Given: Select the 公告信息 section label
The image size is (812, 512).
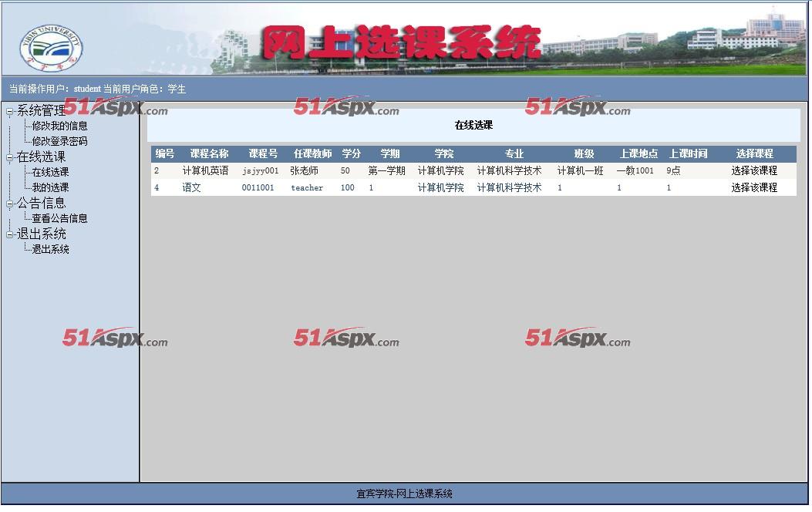Looking at the screenshot, I should (41, 203).
